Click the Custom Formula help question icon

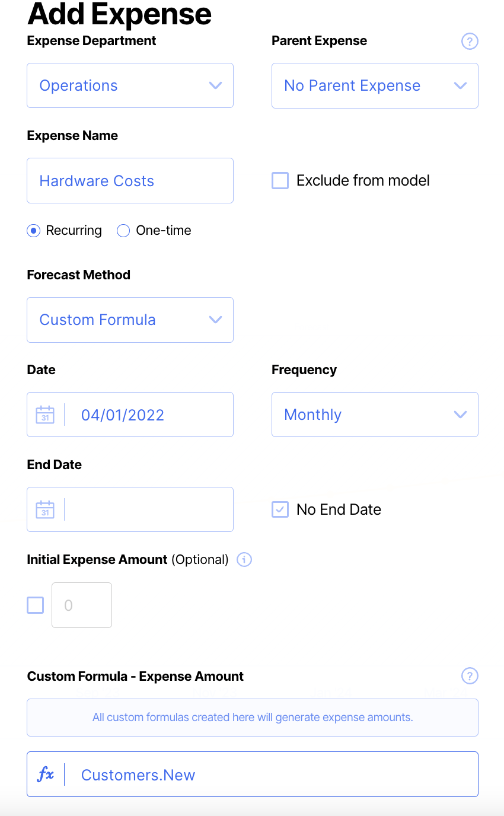pos(470,676)
